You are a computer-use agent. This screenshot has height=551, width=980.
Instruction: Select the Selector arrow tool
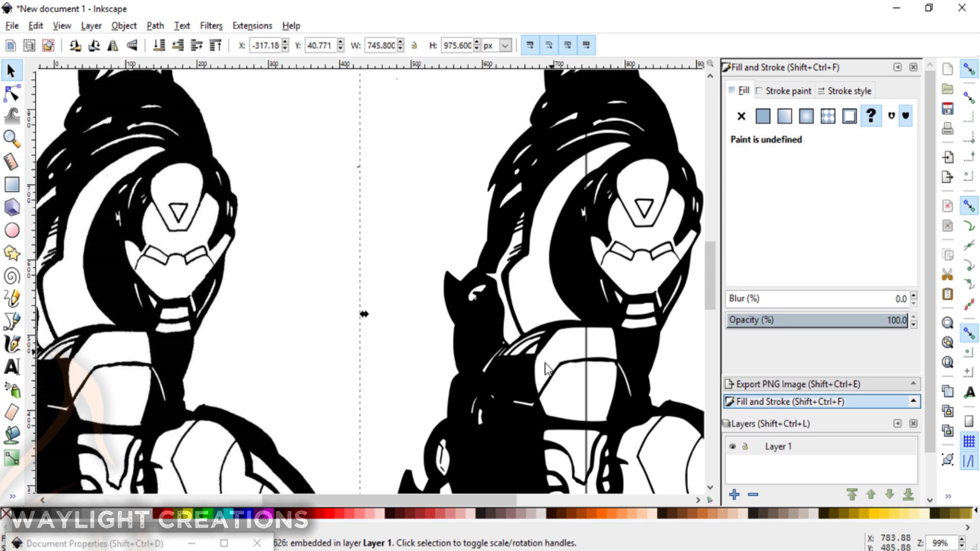click(11, 70)
